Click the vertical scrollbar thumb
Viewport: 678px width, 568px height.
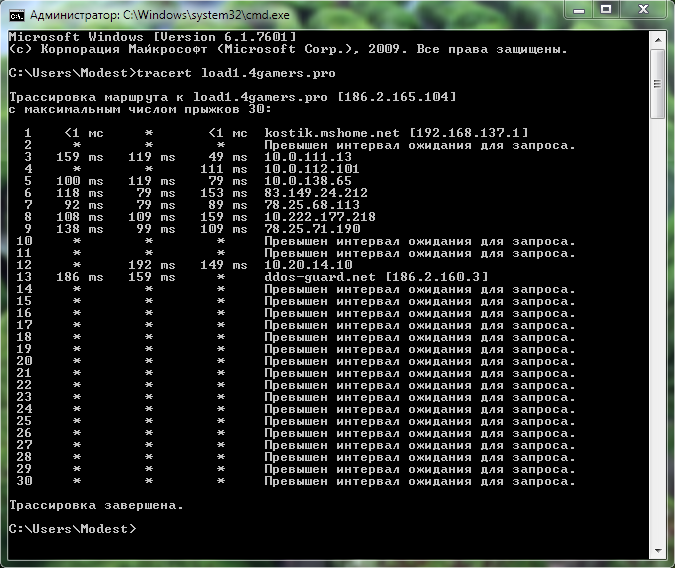[658, 80]
